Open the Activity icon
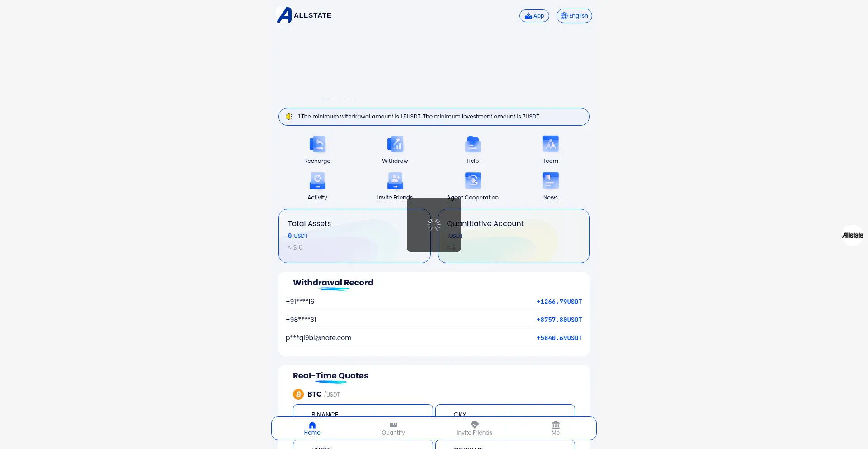The image size is (868, 449). coord(317,181)
